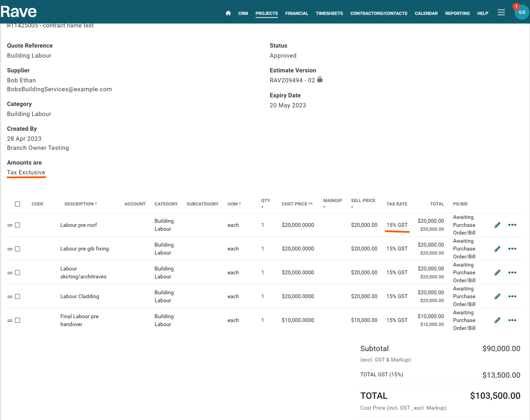Open more options for Labour skirting/architraves

coord(512,272)
